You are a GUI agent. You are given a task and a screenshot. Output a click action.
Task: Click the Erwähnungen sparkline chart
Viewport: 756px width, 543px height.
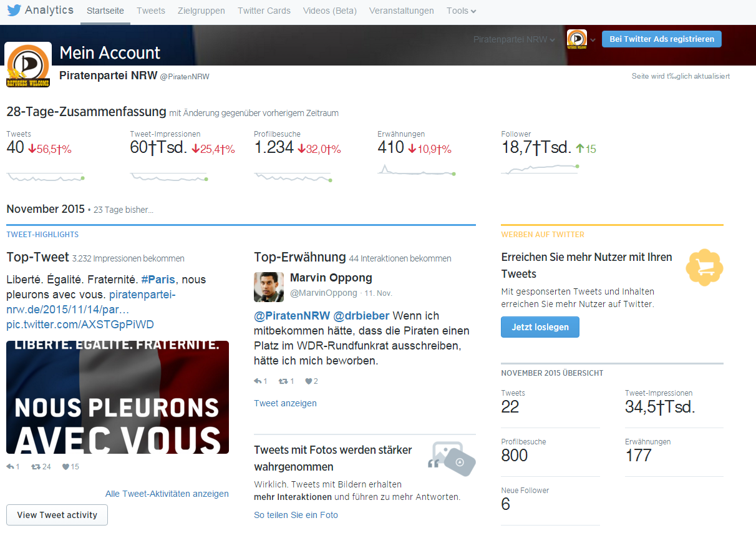[x=416, y=170]
